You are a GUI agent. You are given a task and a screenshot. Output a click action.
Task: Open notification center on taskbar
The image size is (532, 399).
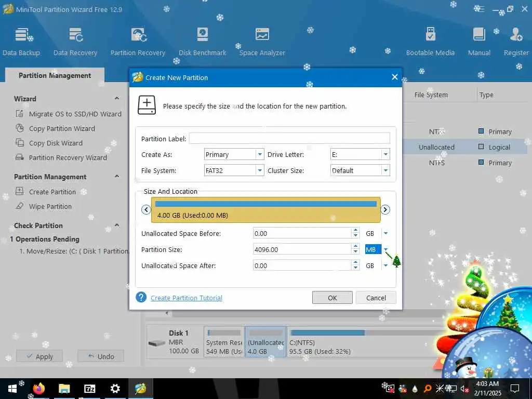point(515,389)
